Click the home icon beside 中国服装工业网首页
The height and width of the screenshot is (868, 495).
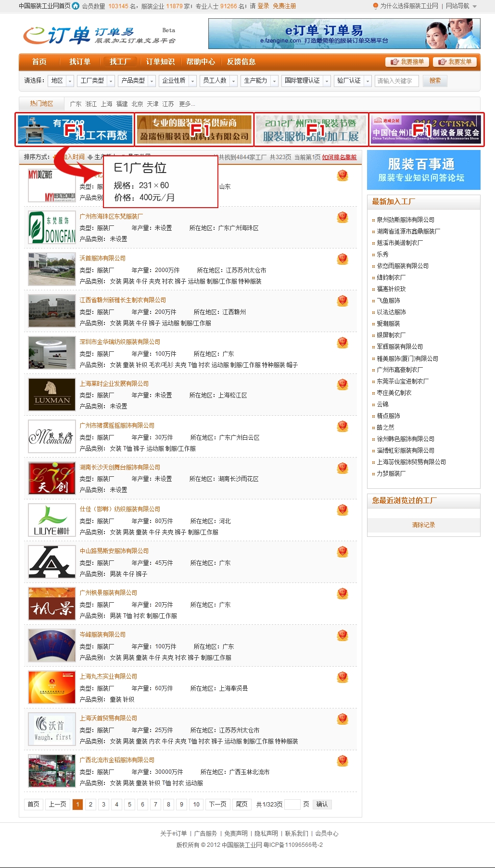tap(76, 6)
